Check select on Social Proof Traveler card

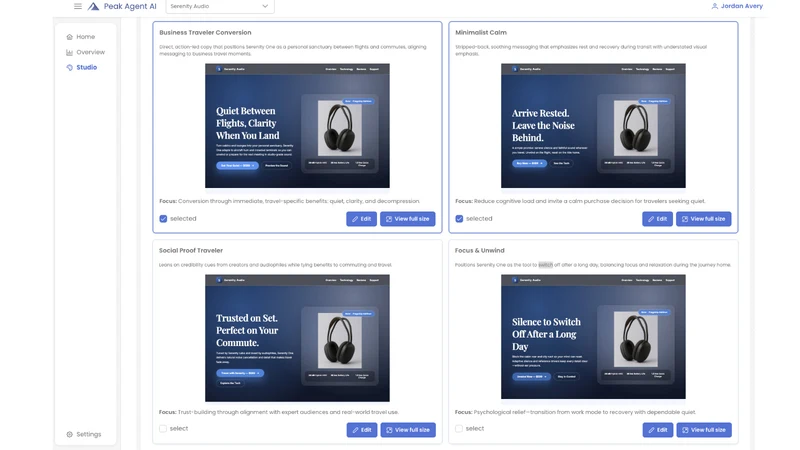coord(163,429)
